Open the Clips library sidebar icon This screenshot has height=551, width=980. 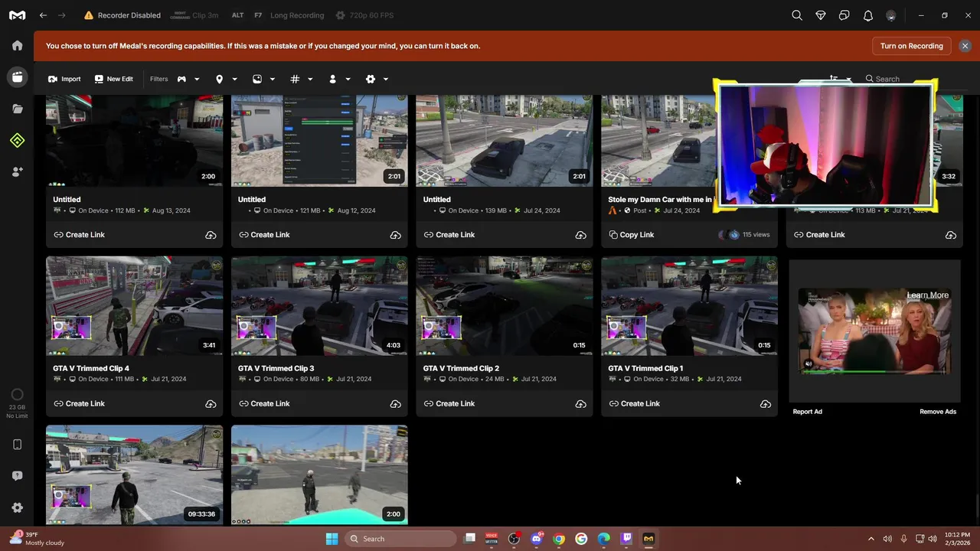(x=17, y=77)
